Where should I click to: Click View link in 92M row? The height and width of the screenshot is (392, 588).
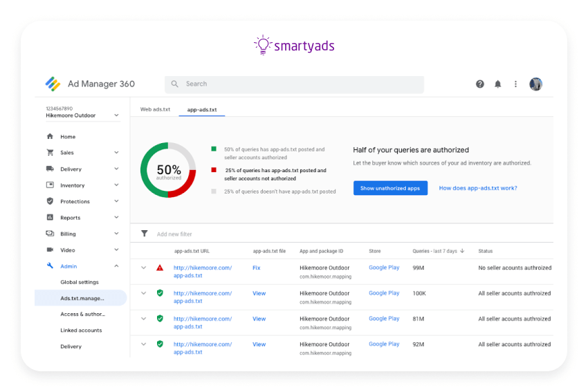click(259, 344)
